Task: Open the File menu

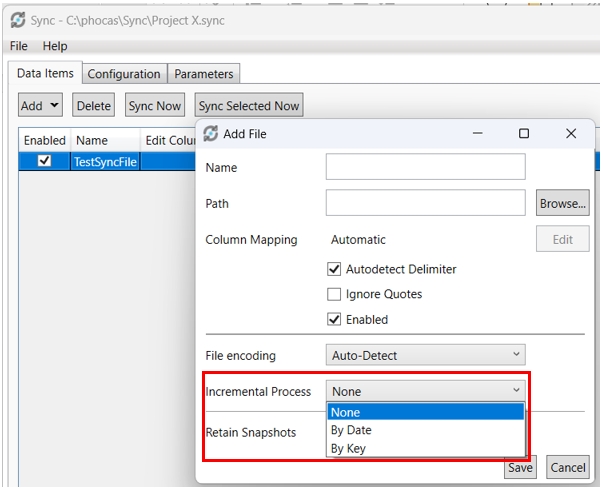Action: (x=19, y=46)
